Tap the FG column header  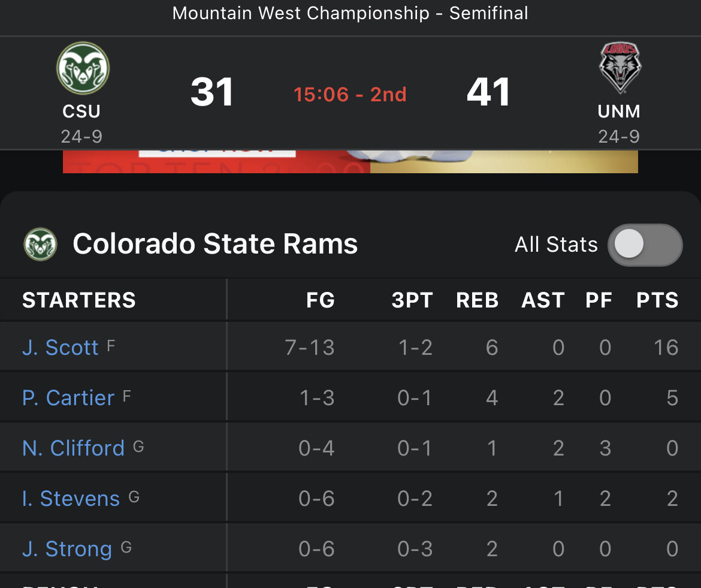point(321,300)
